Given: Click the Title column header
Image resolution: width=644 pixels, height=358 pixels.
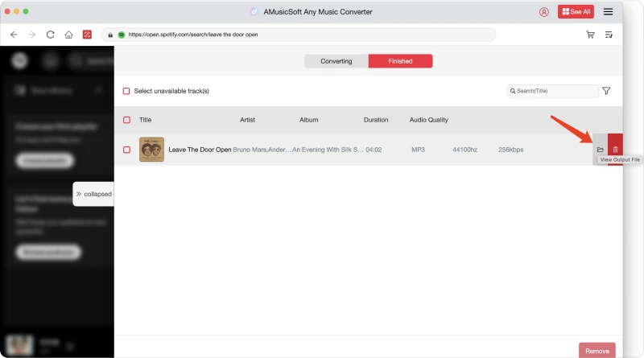Looking at the screenshot, I should point(146,120).
